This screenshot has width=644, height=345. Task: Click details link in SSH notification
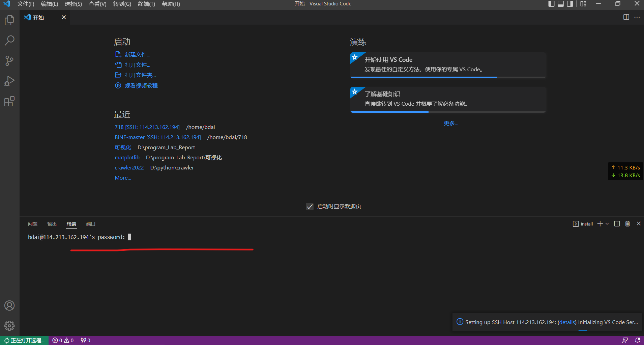567,322
